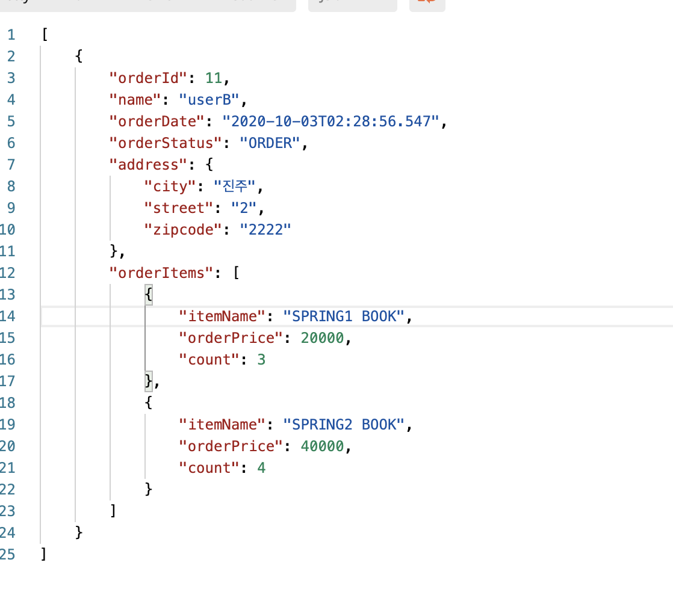The width and height of the screenshot is (673, 616).
Task: Select the count value 4
Action: (261, 468)
